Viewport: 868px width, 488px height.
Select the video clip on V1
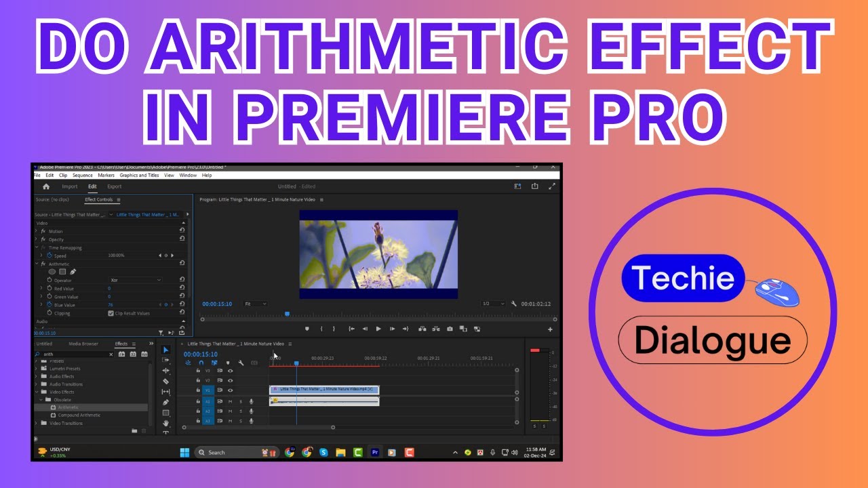pos(324,390)
